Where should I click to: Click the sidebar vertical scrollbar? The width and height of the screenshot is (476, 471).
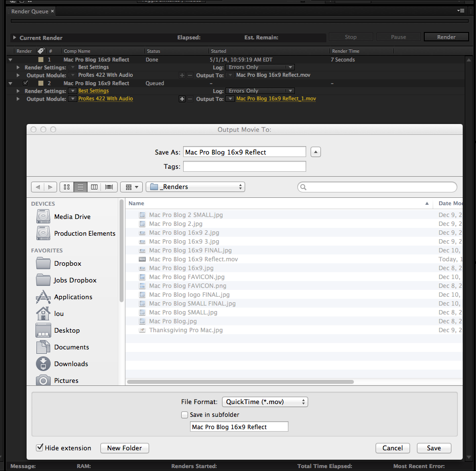point(122,251)
